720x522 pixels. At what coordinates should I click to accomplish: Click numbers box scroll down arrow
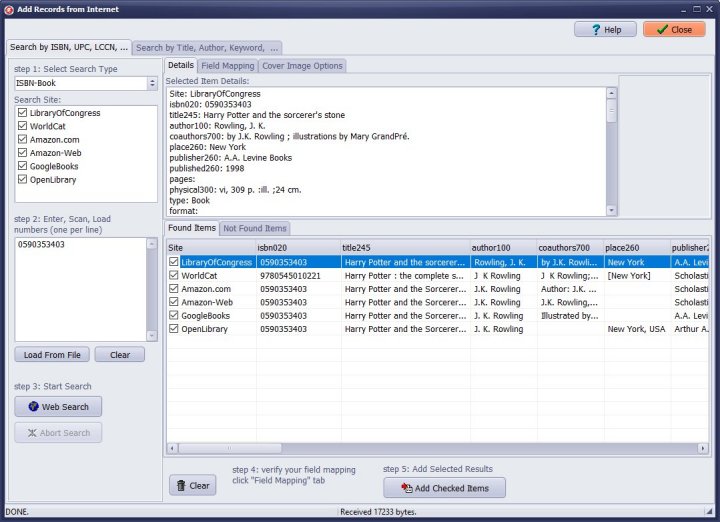point(152,336)
